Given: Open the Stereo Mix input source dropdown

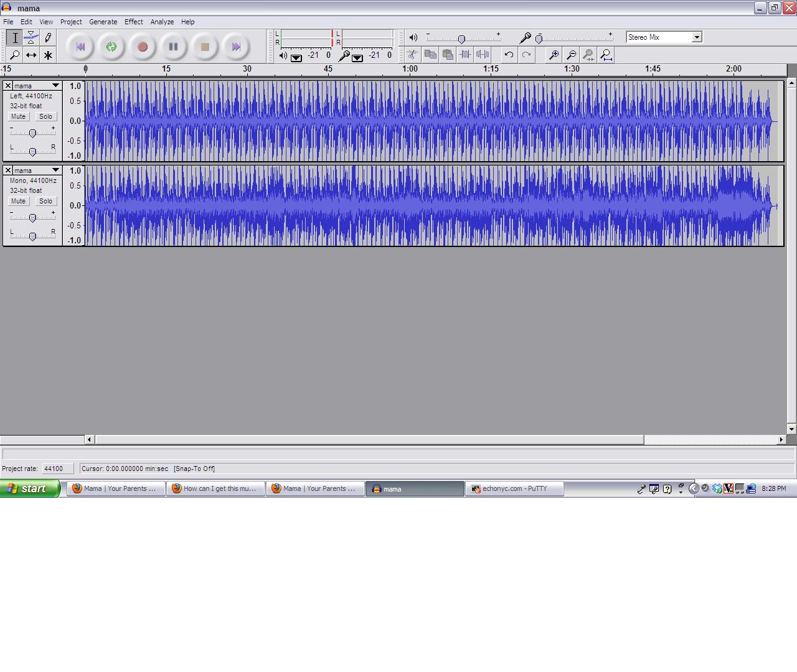Looking at the screenshot, I should click(x=697, y=37).
